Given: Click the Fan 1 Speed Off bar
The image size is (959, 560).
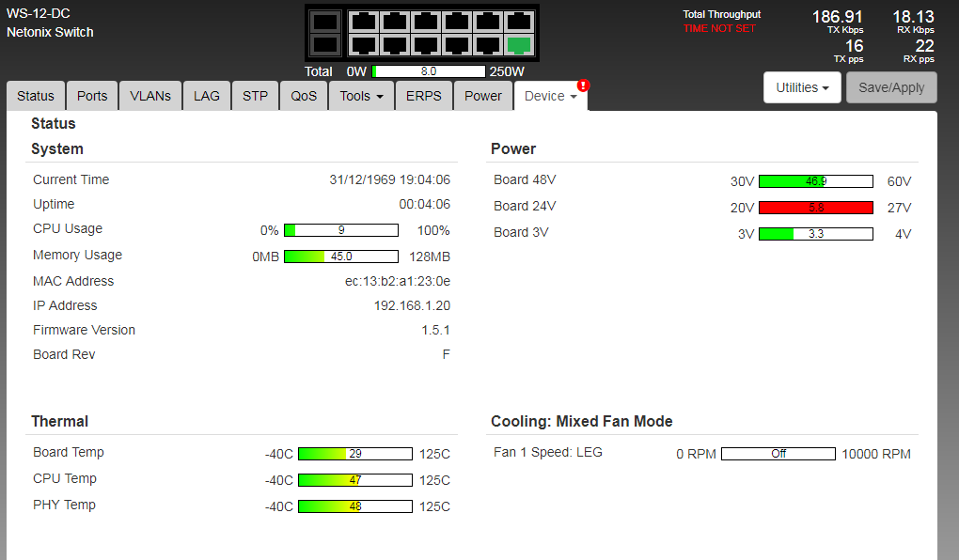Looking at the screenshot, I should click(x=778, y=454).
